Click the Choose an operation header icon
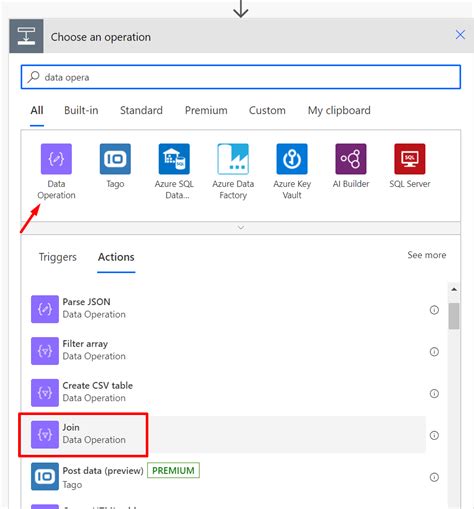Screen dimensions: 474x509 click(x=26, y=36)
